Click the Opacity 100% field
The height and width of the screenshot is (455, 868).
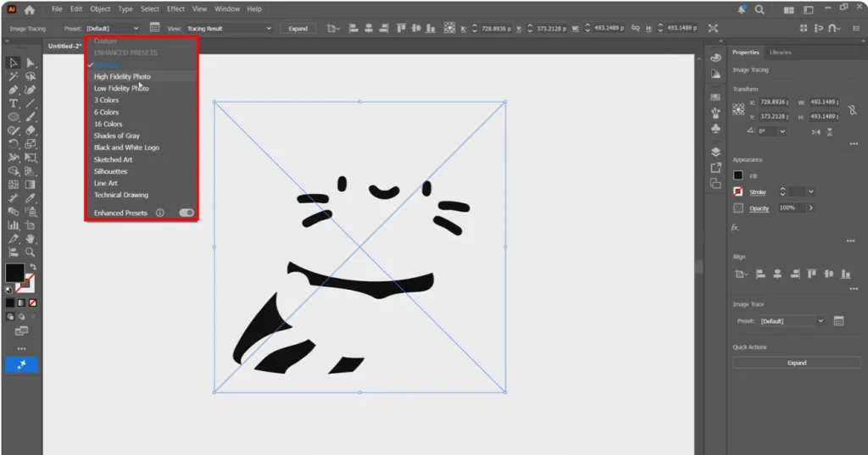tap(792, 208)
